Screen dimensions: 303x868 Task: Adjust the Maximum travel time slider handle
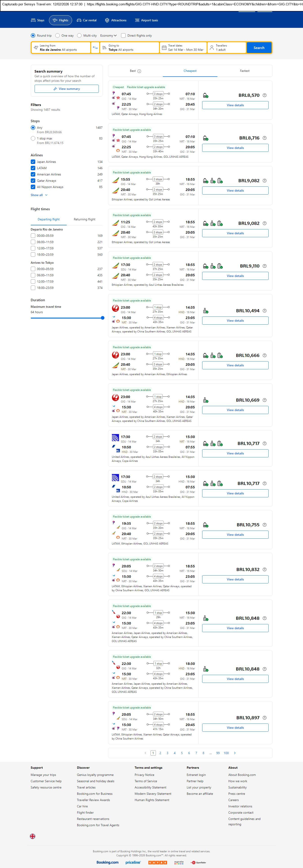(x=102, y=318)
